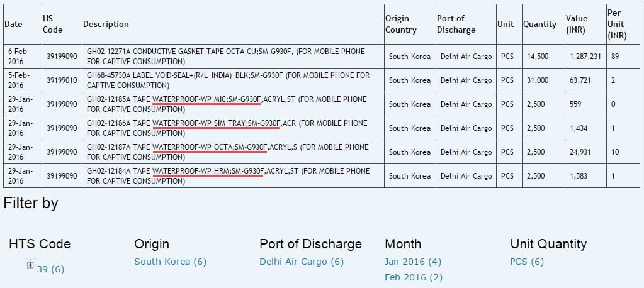Expand the HTS Code 39 tree node
This screenshot has height=288, width=644.
click(x=30, y=265)
